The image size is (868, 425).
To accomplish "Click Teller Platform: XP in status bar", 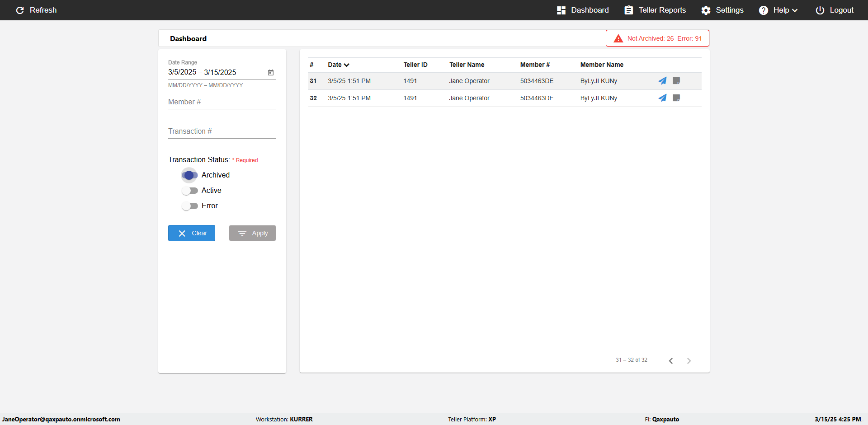I will 472,419.
